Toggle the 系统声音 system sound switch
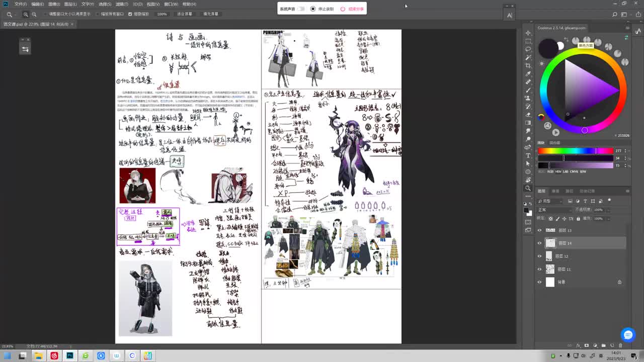Image resolution: width=644 pixels, height=362 pixels. coord(301,9)
